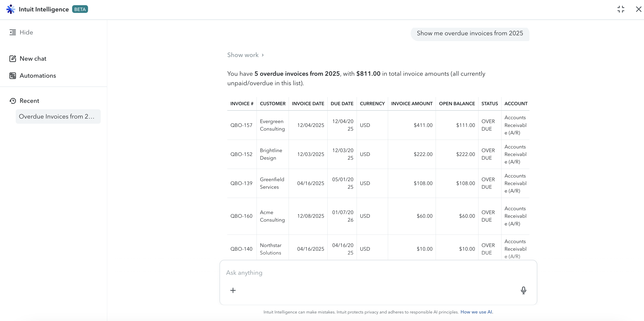Click the USD currency for QBO-139
Viewport: 644px width, 321px height.
pyautogui.click(x=365, y=183)
